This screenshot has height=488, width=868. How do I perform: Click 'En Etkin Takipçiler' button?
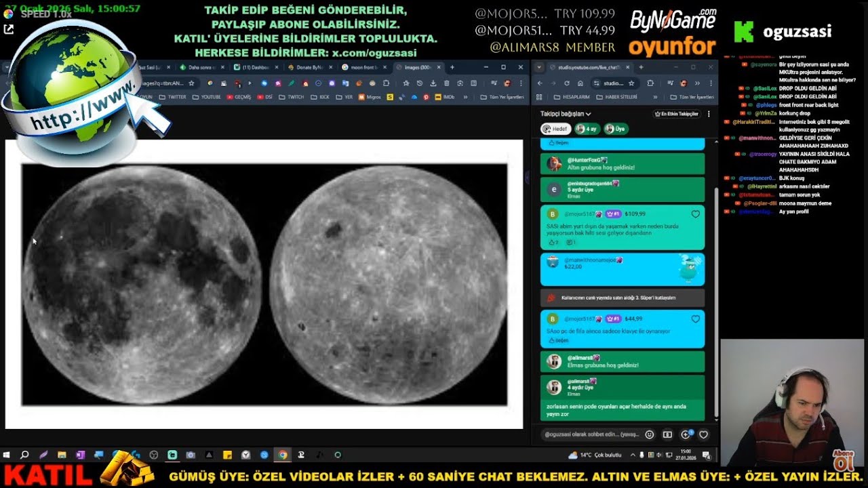tap(677, 114)
